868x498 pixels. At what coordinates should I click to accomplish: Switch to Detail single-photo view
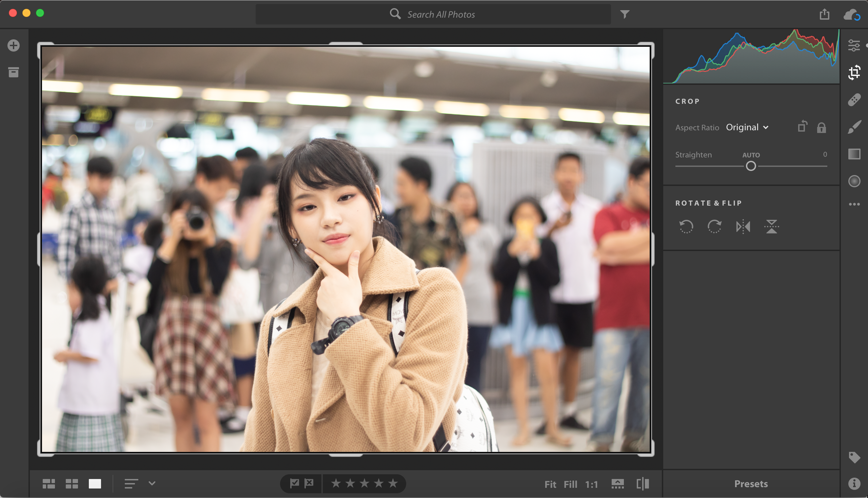point(95,484)
